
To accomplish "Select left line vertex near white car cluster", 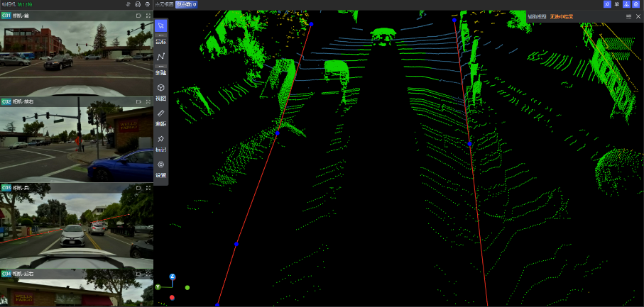I will click(277, 133).
